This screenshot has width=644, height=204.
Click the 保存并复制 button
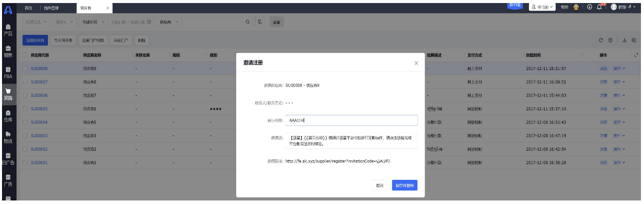(405, 186)
